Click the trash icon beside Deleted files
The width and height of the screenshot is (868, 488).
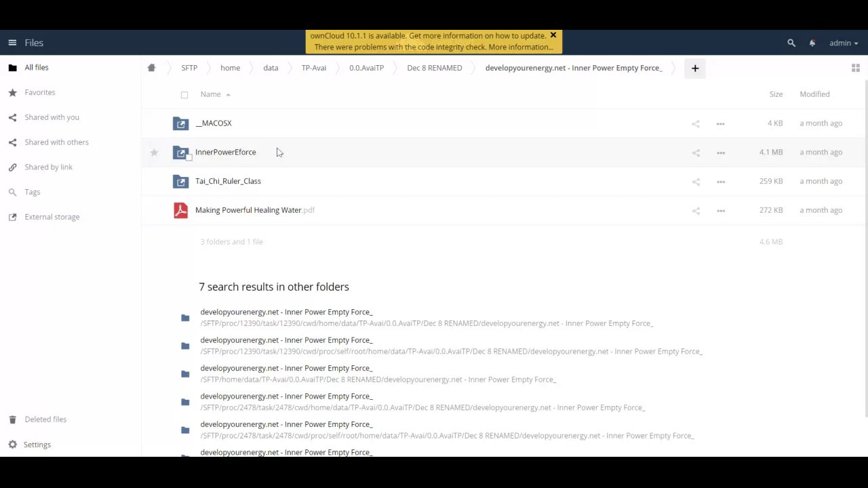pos(12,420)
